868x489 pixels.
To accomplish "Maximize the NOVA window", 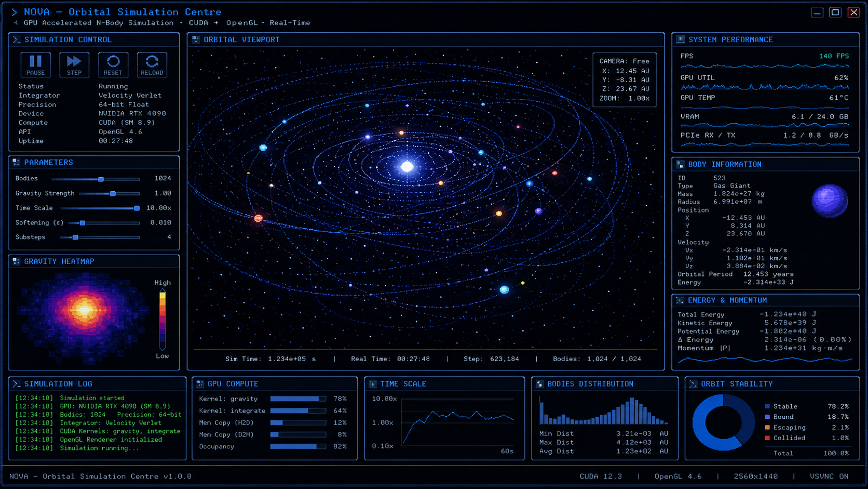I will coord(835,12).
